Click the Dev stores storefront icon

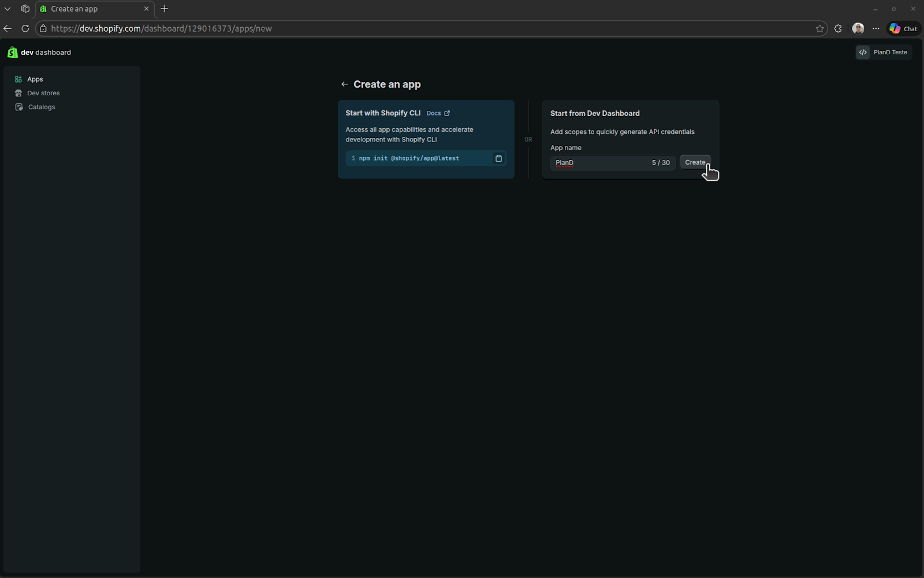point(18,93)
